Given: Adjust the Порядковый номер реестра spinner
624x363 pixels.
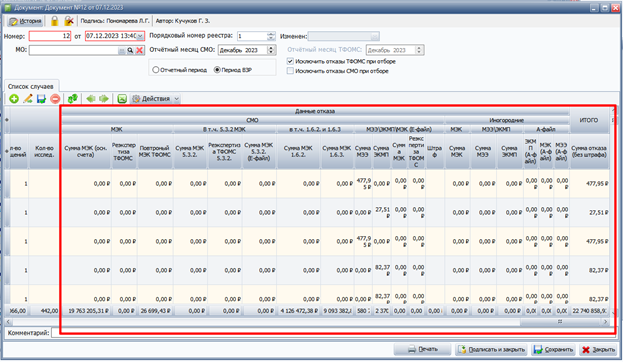Looking at the screenshot, I should click(271, 36).
